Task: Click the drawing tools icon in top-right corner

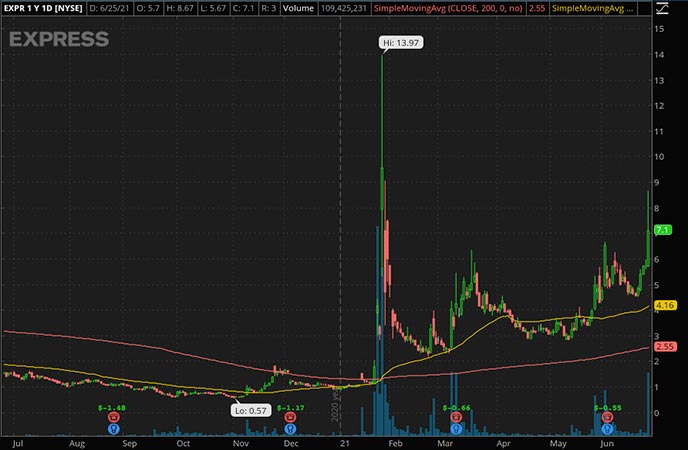Action: (663, 8)
